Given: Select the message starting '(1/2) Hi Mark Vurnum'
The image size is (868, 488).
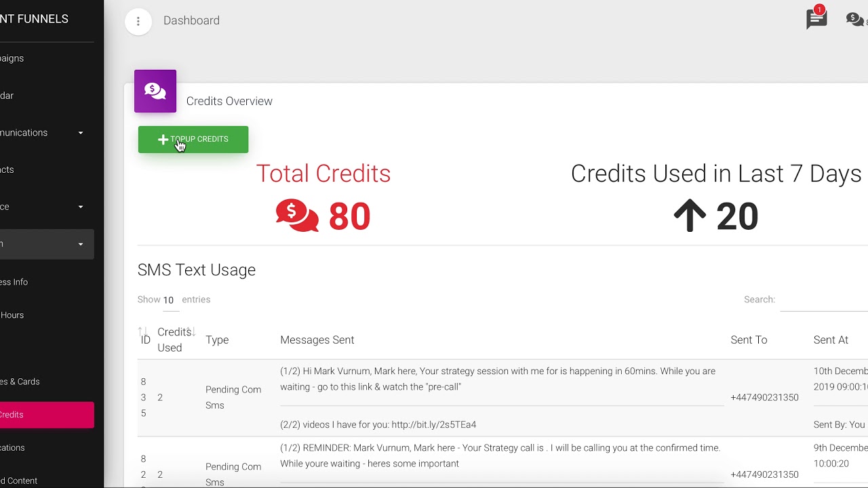Looking at the screenshot, I should (498, 379).
